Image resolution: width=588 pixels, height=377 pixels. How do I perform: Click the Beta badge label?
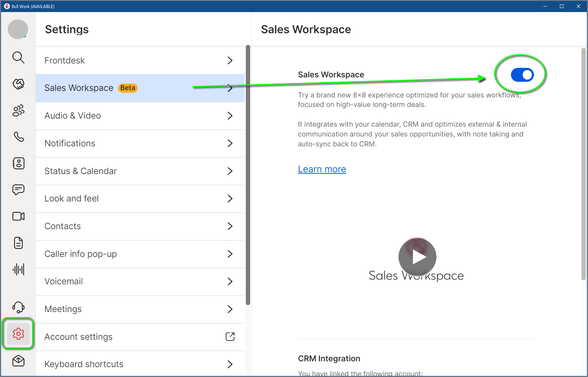[128, 88]
